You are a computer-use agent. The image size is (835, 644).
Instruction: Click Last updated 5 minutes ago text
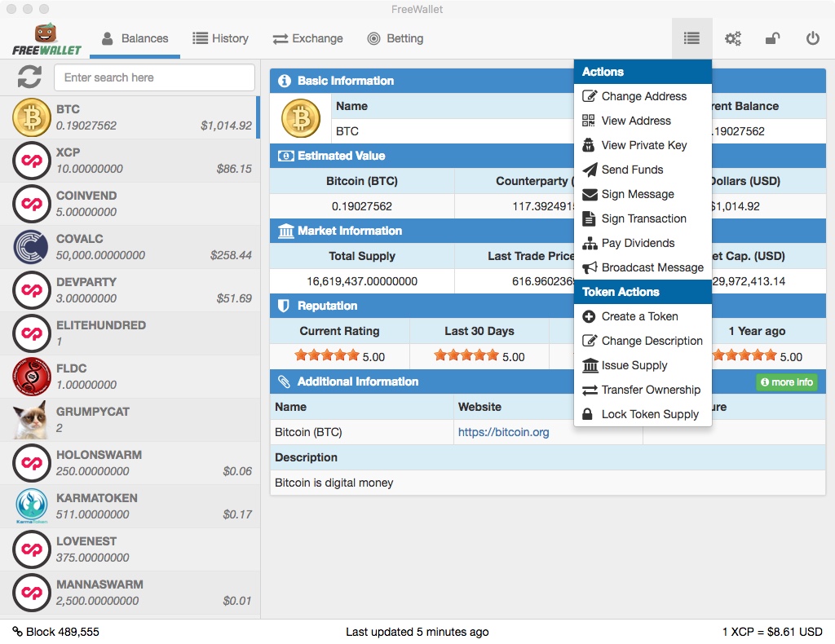tap(417, 632)
